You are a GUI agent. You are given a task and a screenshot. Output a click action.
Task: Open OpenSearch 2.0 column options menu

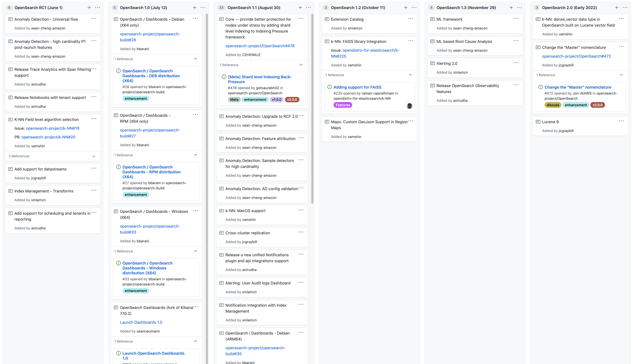point(625,8)
